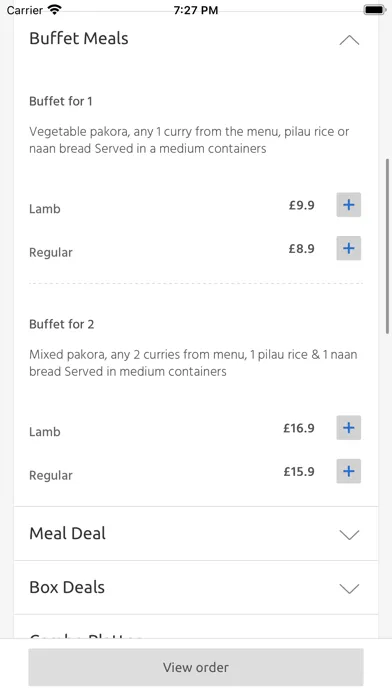392x696 pixels.
Task: Tap the Wi-Fi icon in status bar
Action: tap(55, 9)
